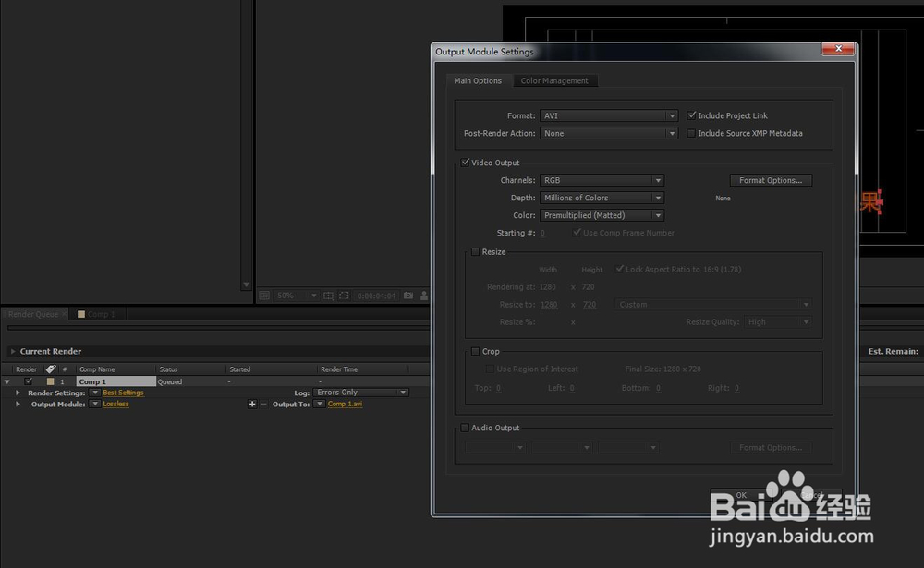The image size is (924, 568).
Task: Click the Status column header
Action: 191,369
